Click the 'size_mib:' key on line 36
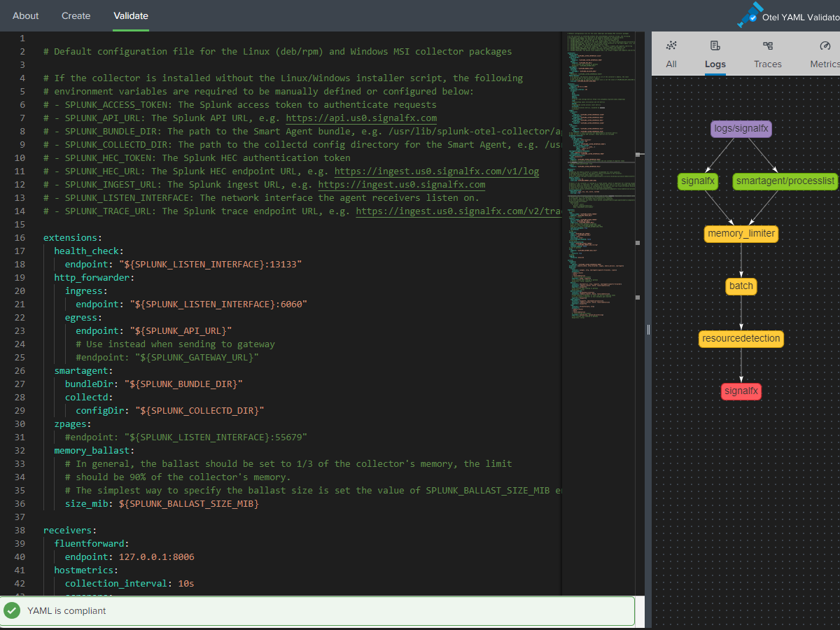 click(x=90, y=504)
